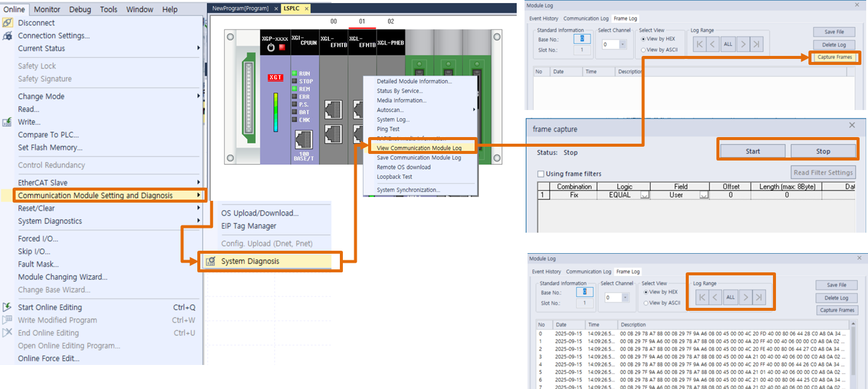Click log row number 3 in Frame Log
The image size is (868, 389).
[692, 357]
